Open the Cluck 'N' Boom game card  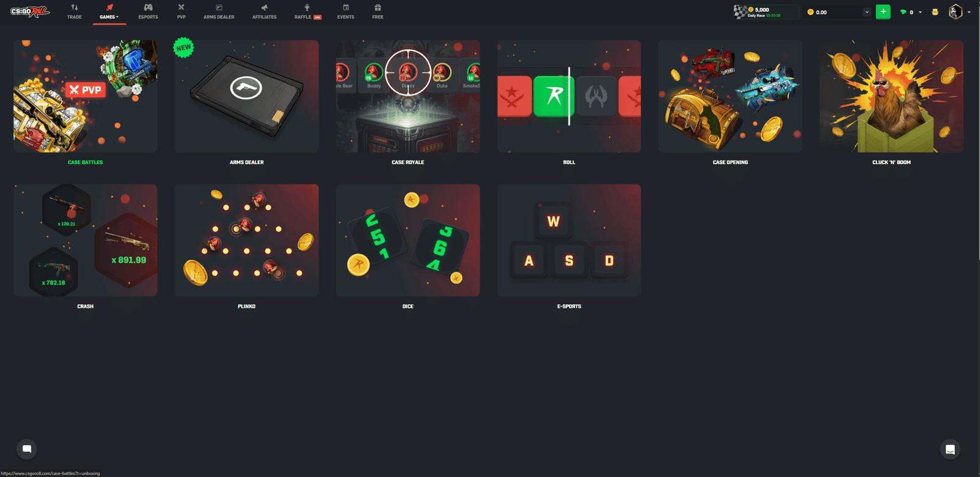[891, 96]
